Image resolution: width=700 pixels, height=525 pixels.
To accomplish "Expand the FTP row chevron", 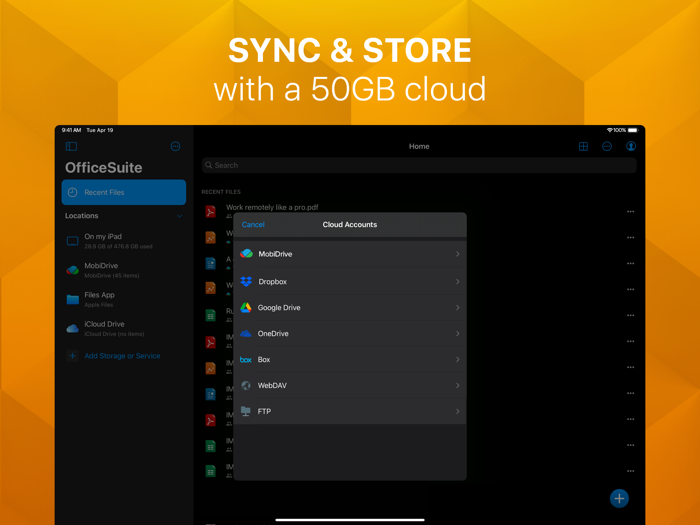I will tap(457, 411).
